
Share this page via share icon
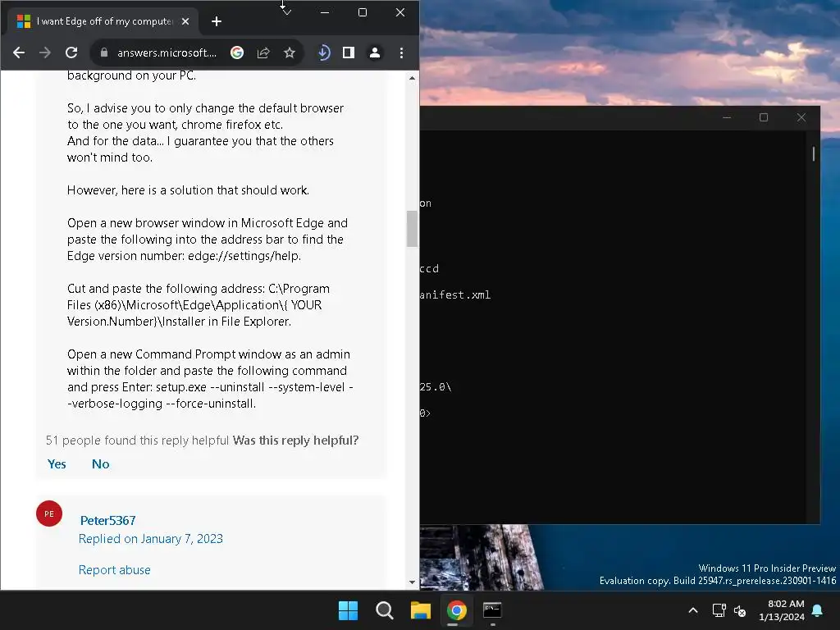pyautogui.click(x=263, y=52)
